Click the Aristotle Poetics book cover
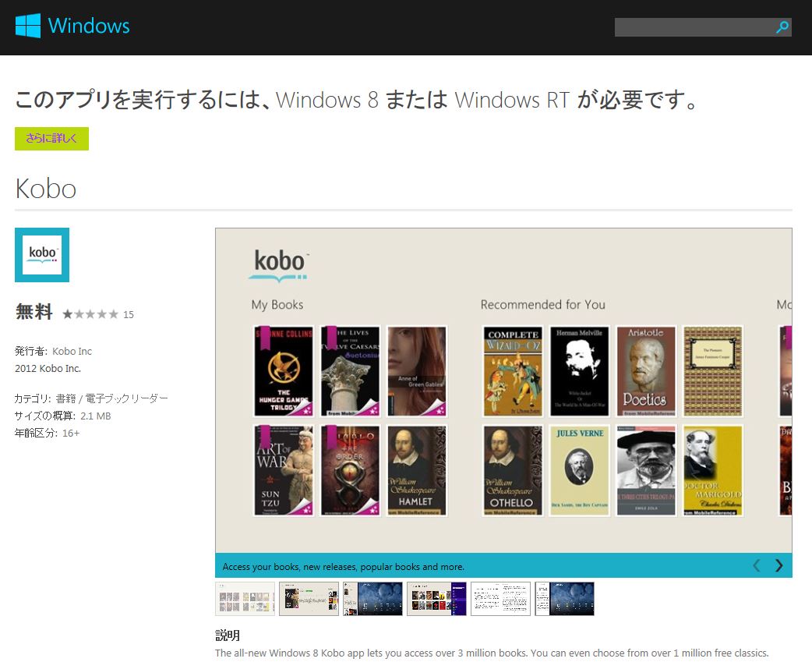812x662 pixels. (x=646, y=371)
